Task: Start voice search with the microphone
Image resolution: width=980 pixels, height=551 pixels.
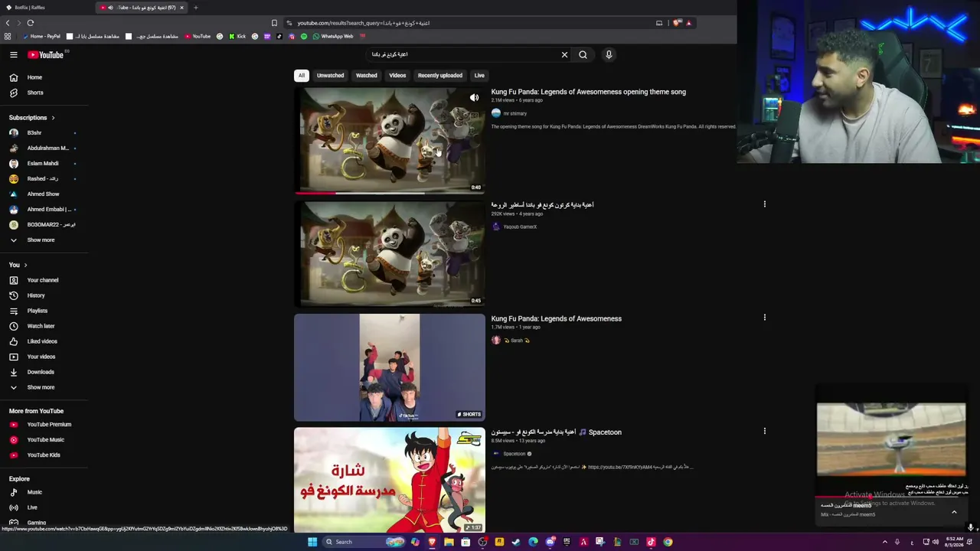Action: [x=609, y=54]
